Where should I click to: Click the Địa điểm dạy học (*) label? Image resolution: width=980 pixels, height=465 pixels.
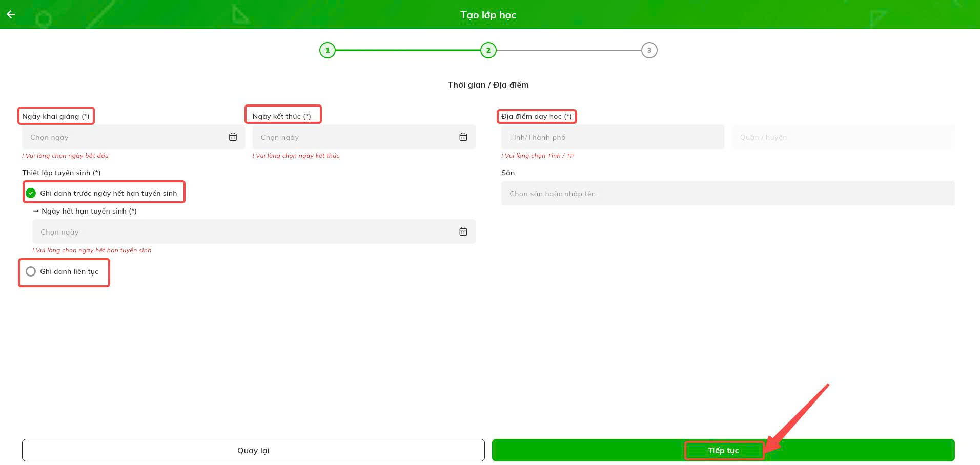click(537, 116)
